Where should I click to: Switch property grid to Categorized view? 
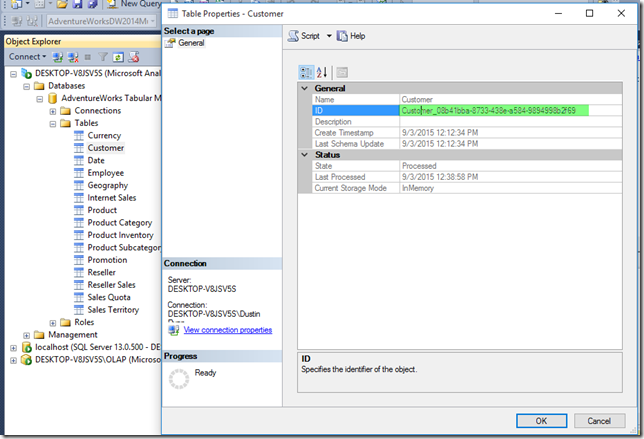pos(306,73)
